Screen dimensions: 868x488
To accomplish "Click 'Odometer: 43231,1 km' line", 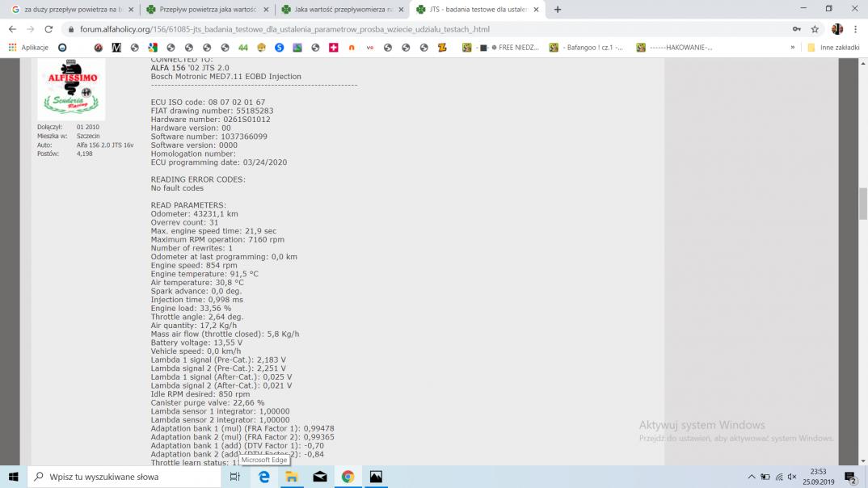I will click(194, 213).
